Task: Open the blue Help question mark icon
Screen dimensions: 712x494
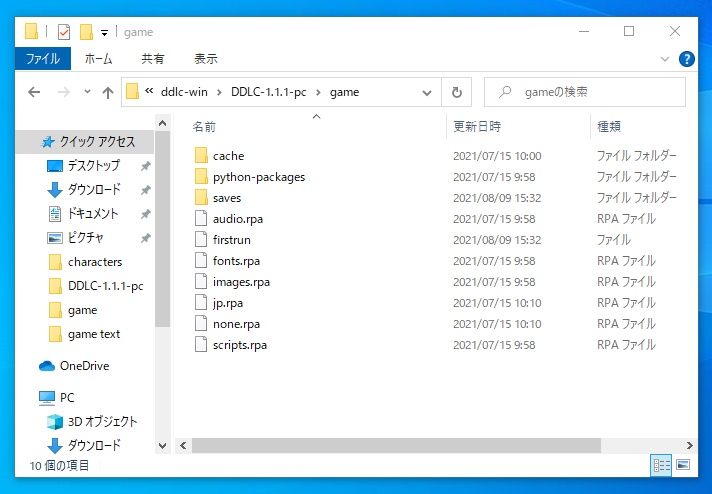Action: click(x=687, y=59)
